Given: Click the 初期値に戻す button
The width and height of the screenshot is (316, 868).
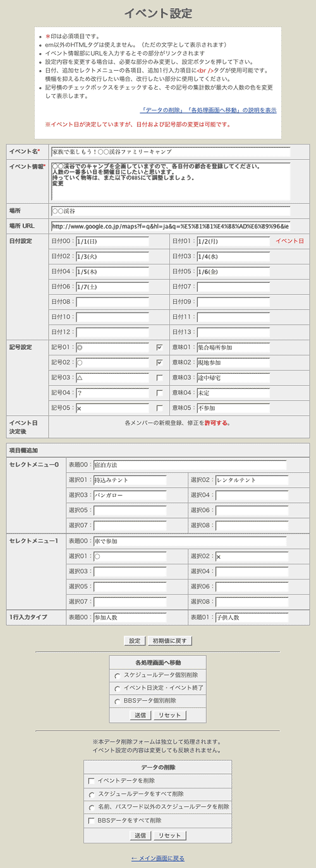Looking at the screenshot, I should click(169, 641).
